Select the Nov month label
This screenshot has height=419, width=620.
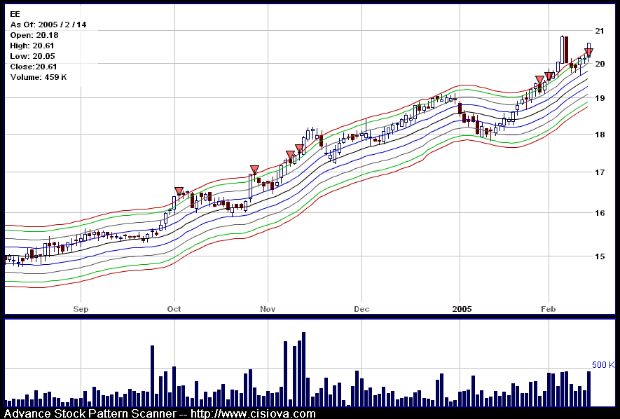tap(268, 309)
